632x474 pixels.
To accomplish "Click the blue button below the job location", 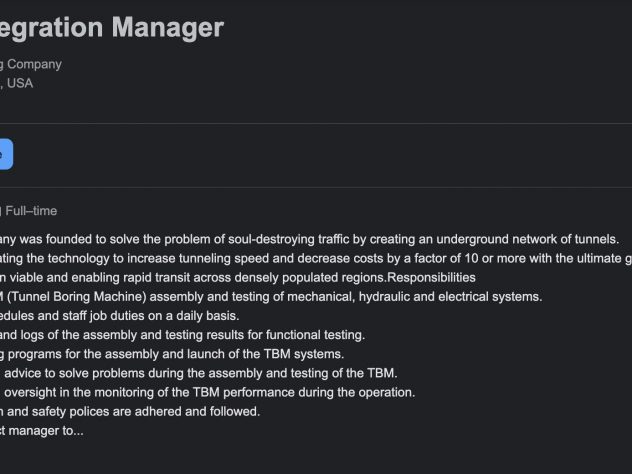I will [x=6, y=154].
